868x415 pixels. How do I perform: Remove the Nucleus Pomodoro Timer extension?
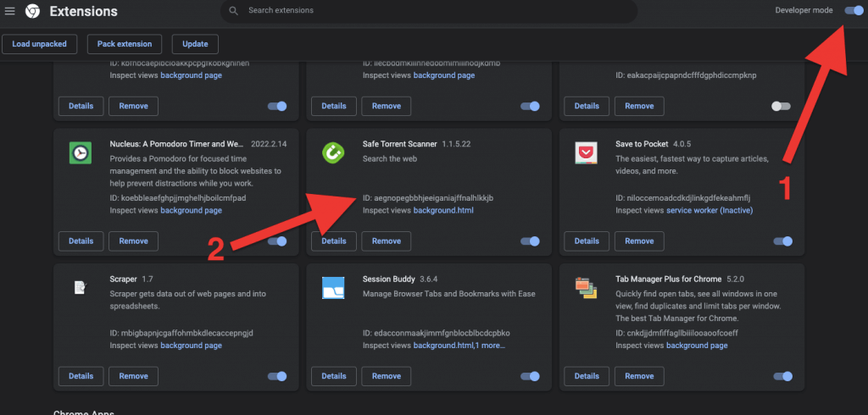(x=133, y=241)
